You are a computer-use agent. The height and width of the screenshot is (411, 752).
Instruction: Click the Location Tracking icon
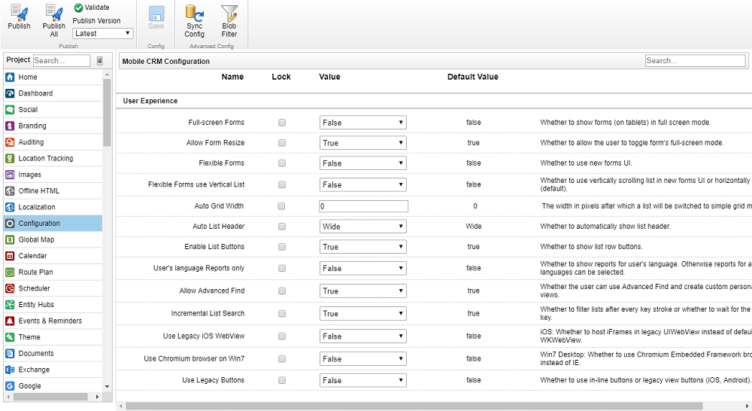pyautogui.click(x=10, y=158)
